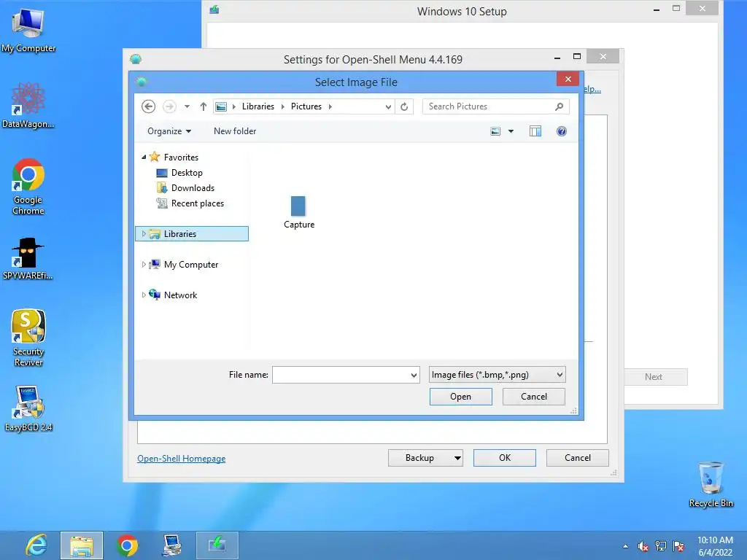Screen dimensions: 747x560
Task: Open recent locations dropdown arrow
Action: 187,106
